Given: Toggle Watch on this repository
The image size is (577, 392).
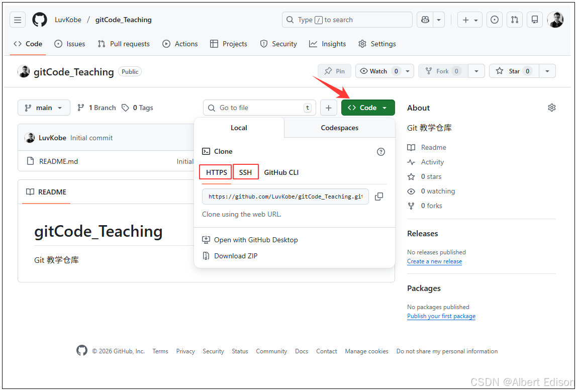Looking at the screenshot, I should click(x=378, y=71).
